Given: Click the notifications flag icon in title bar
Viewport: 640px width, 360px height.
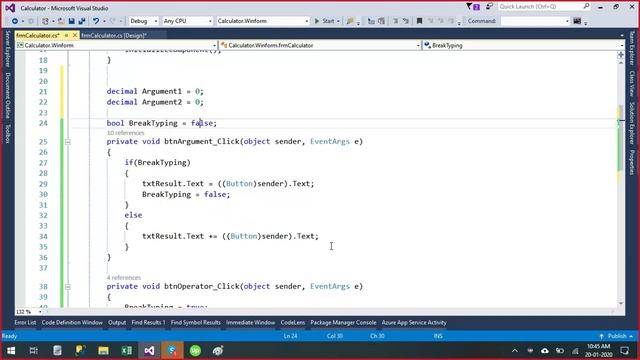Looking at the screenshot, I should pos(473,7).
